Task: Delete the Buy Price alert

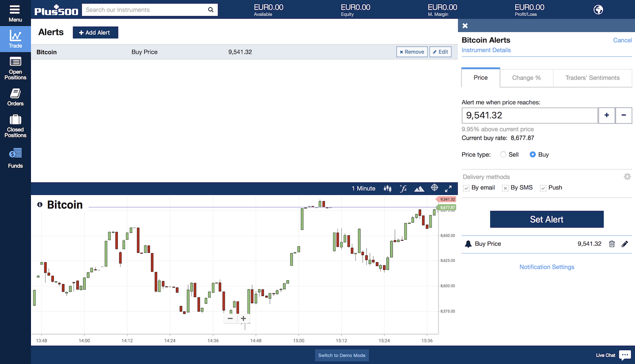Action: pos(612,244)
